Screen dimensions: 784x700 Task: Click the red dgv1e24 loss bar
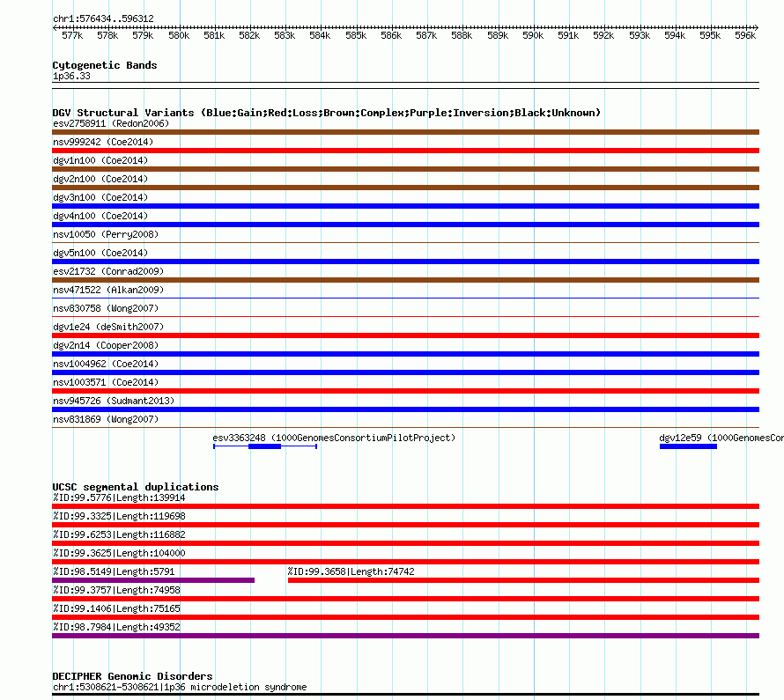(405, 335)
